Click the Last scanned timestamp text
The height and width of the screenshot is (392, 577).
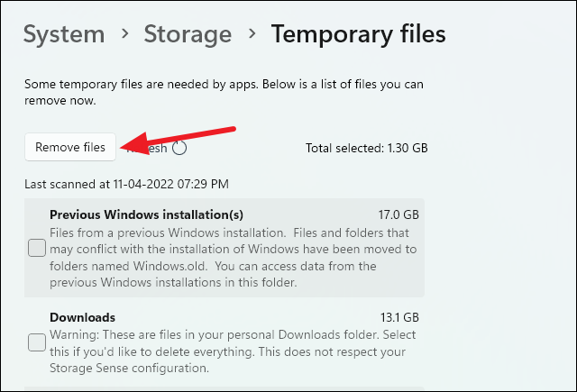click(x=126, y=184)
